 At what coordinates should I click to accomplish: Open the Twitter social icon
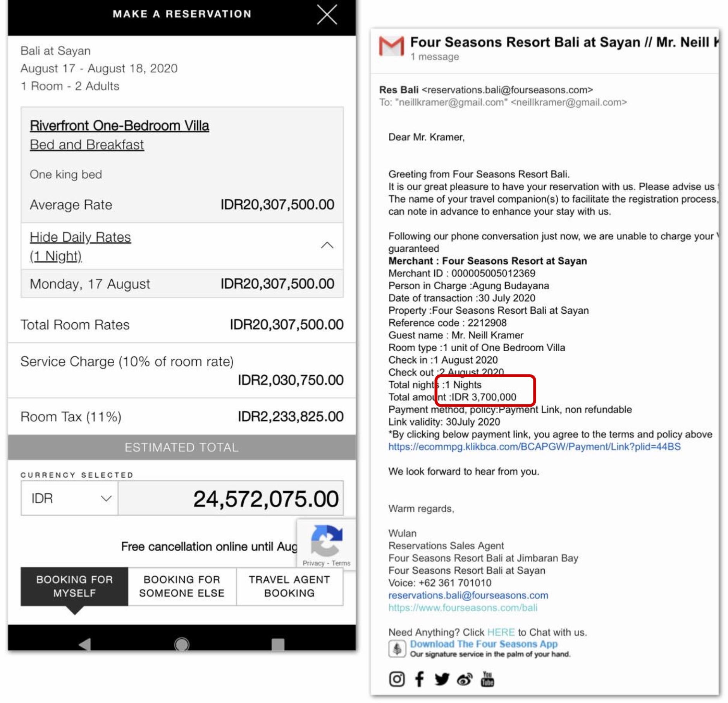tap(442, 679)
